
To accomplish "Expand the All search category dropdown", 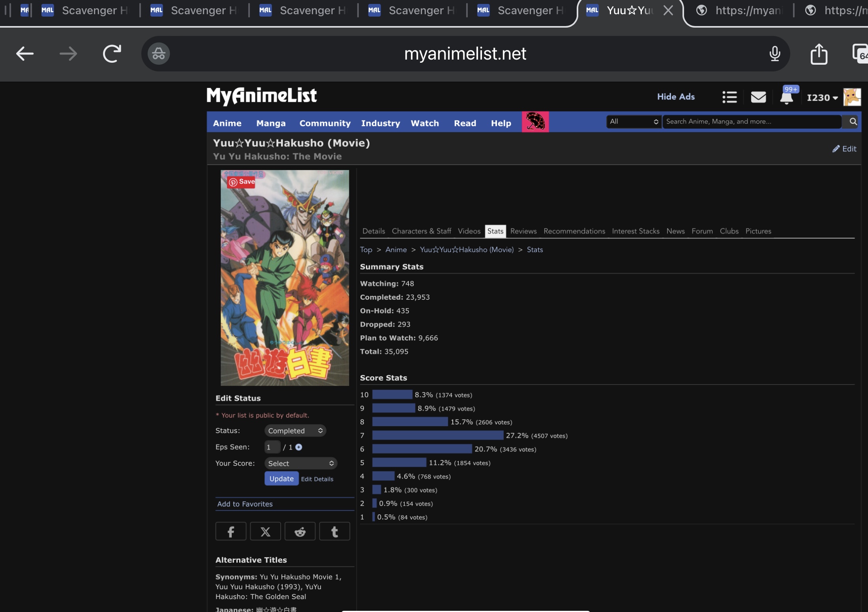I will click(634, 122).
